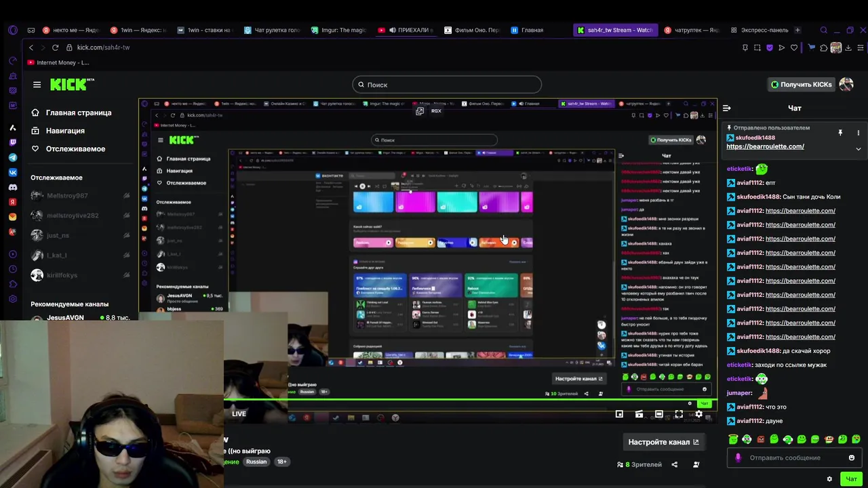The width and height of the screenshot is (868, 488).
Task: Click the Russian stream tag
Action: (256, 462)
